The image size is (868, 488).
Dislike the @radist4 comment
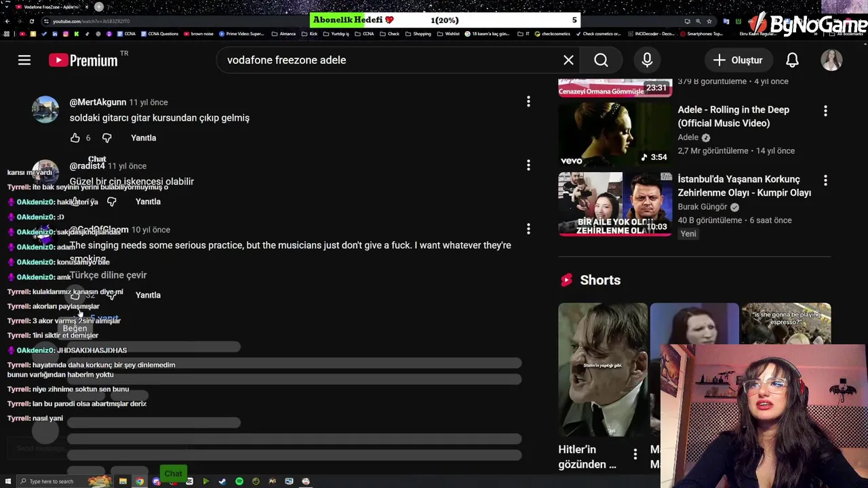point(111,201)
